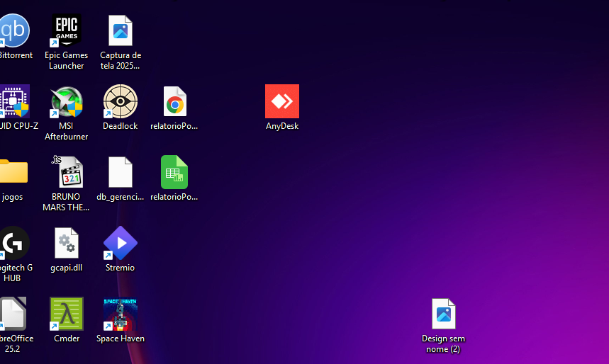
Task: Select the jogos folder
Action: point(13,172)
